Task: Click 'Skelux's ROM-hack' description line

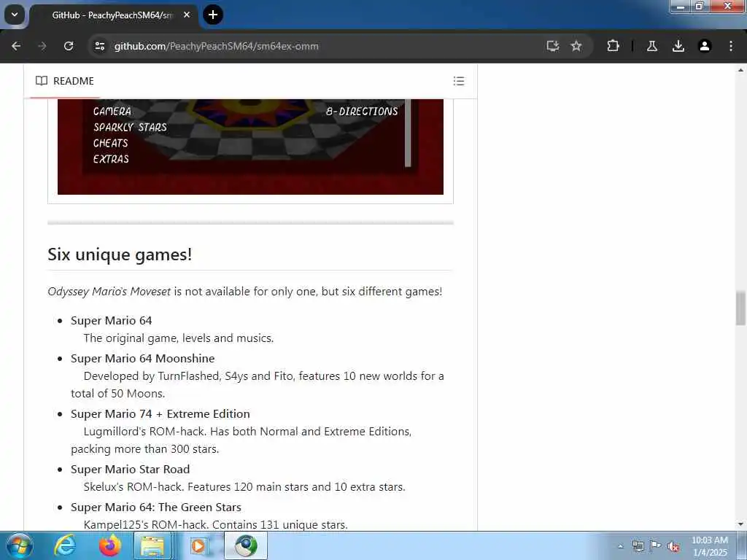Action: (x=244, y=487)
